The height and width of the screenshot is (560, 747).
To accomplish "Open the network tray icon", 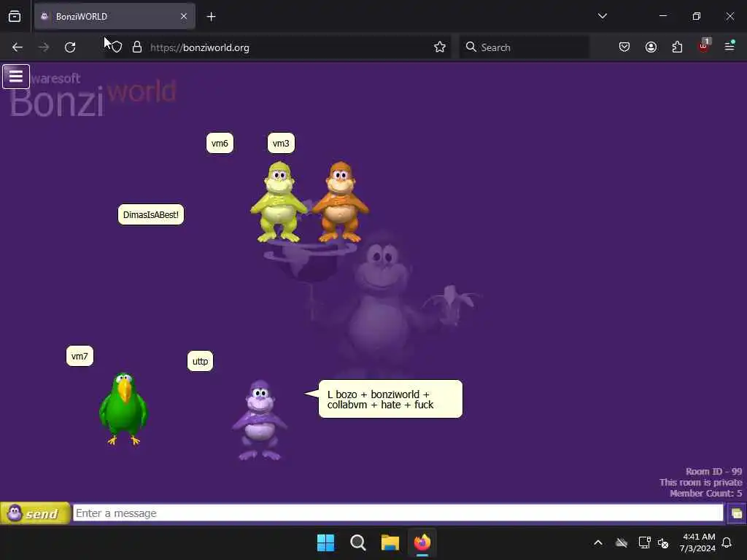I will point(644,542).
